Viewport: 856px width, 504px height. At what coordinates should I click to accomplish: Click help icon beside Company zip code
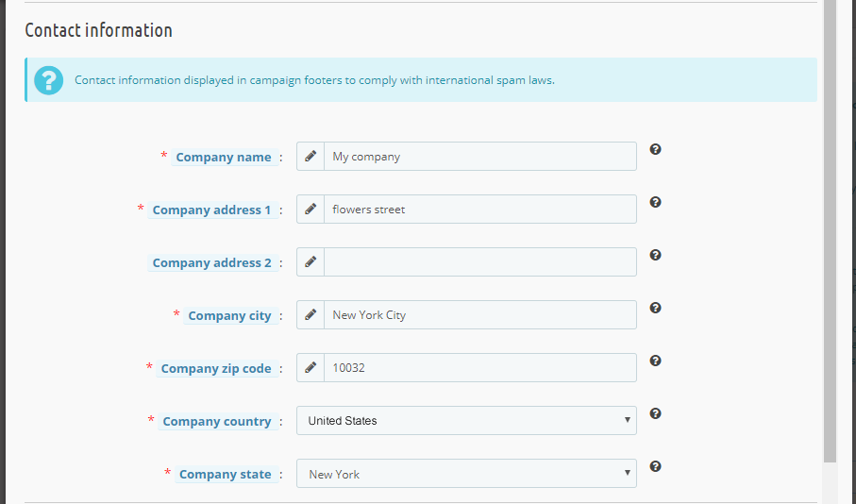point(655,361)
